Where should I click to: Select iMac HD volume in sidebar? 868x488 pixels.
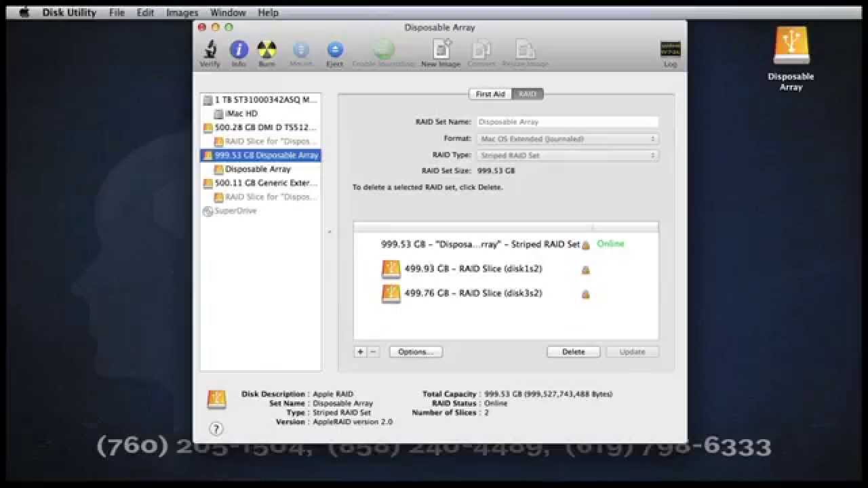tap(260, 114)
